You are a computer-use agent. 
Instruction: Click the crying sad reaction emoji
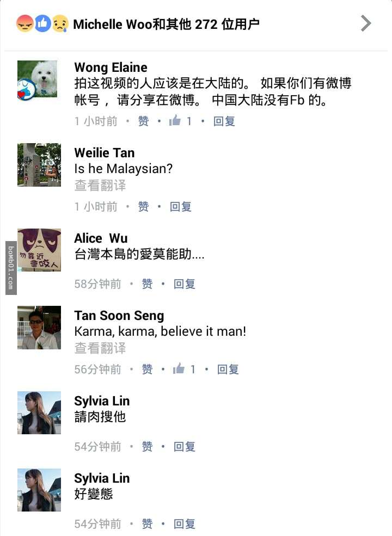(60, 23)
